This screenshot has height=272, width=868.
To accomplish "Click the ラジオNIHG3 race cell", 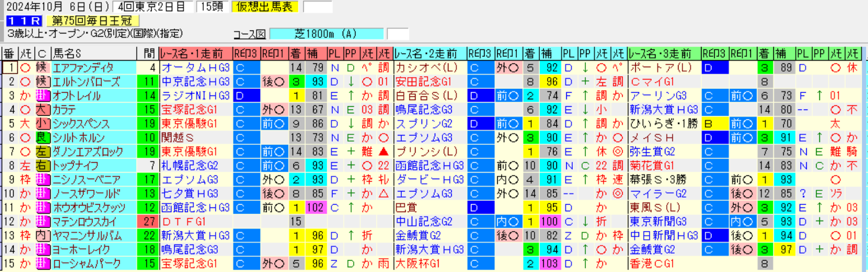I will (x=195, y=95).
